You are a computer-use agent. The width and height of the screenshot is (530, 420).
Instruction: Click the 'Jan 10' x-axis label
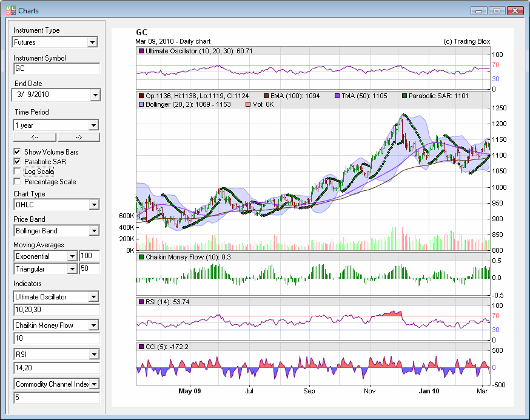point(429,391)
